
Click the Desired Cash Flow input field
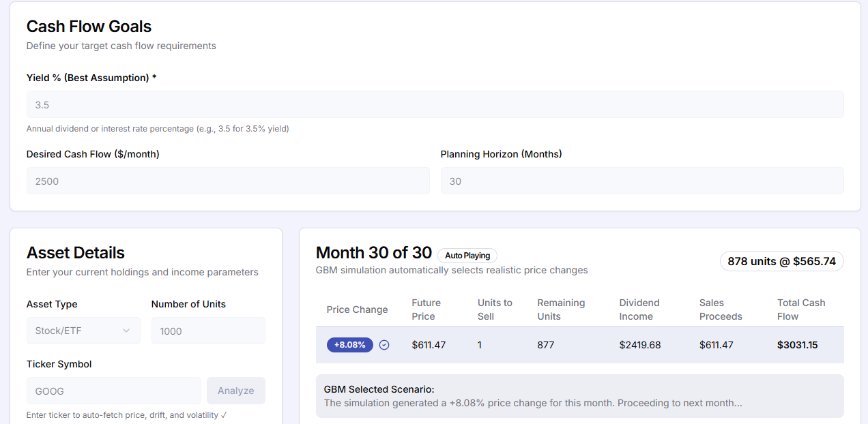(x=228, y=181)
